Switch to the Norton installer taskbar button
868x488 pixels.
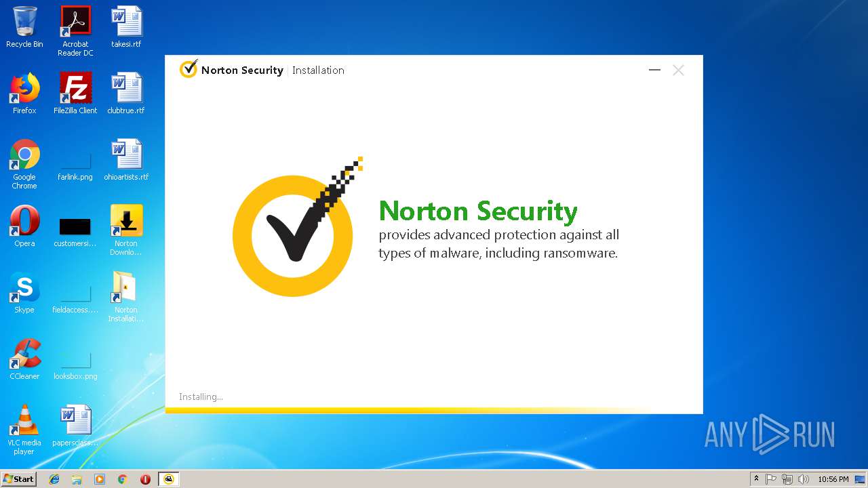(169, 479)
